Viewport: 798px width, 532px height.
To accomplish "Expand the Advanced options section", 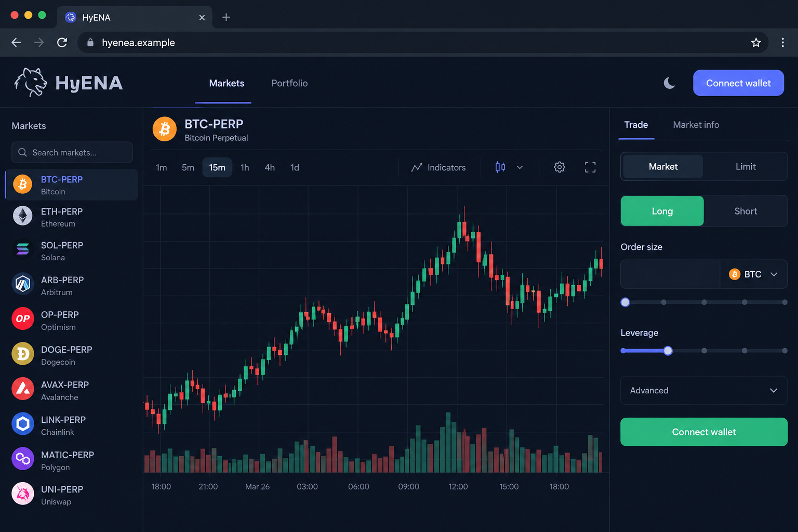I will [x=704, y=390].
